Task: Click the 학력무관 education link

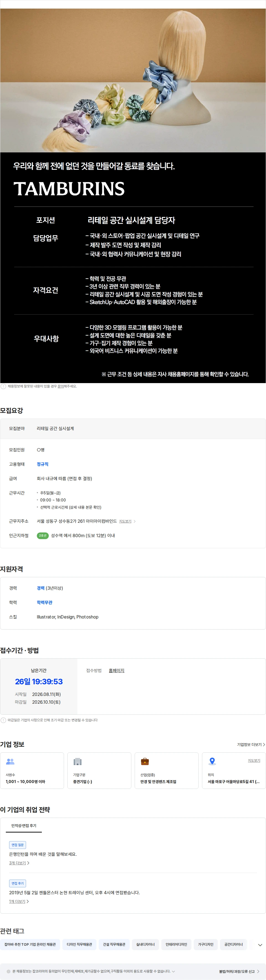Action: (x=45, y=603)
